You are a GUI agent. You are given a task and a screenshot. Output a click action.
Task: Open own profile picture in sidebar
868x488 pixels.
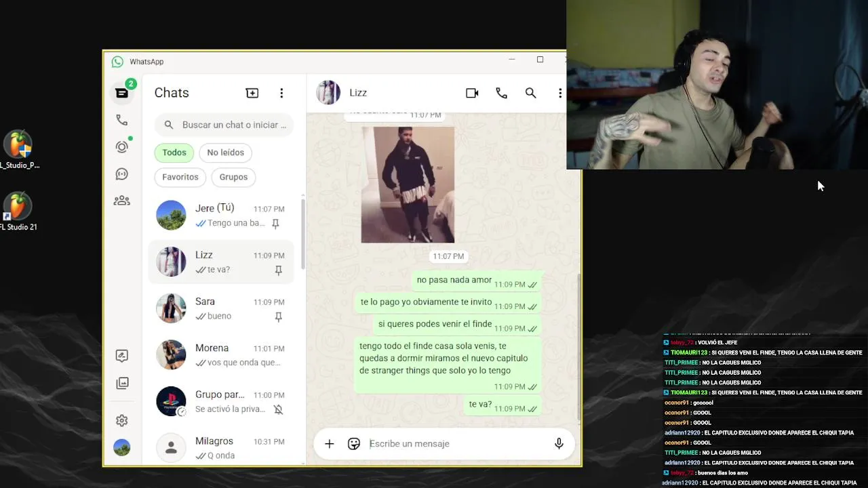122,447
